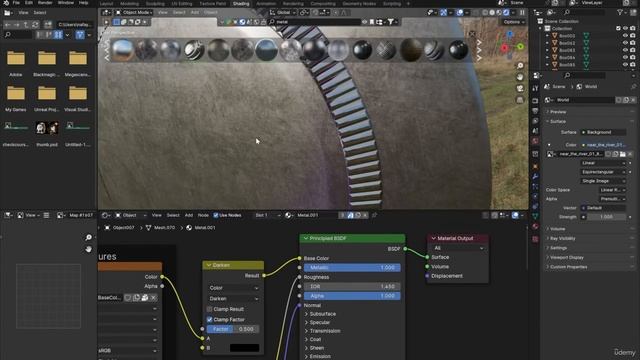Viewport: 640px width, 360px height.
Task: Open the Slot 1 material slot dropdown
Action: (268, 215)
